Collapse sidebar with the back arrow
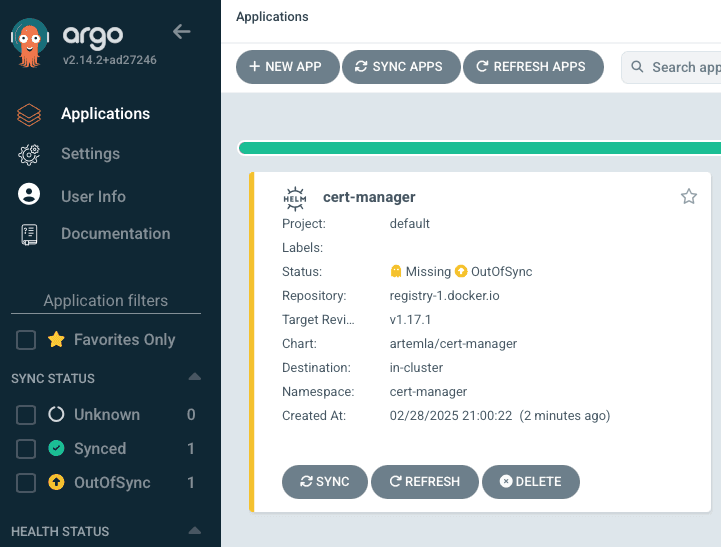This screenshot has width=721, height=547. 182,32
